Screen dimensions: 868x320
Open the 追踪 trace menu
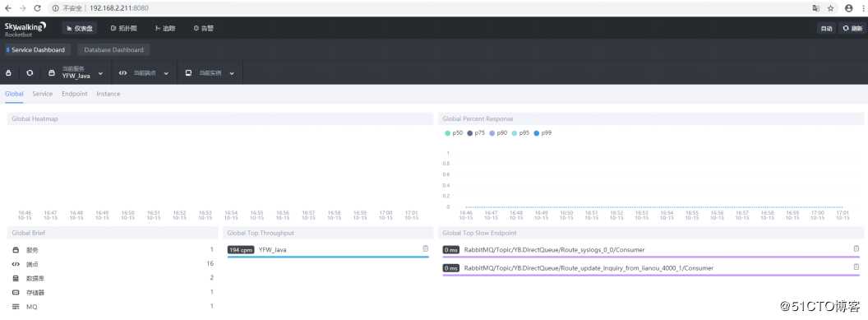pyautogui.click(x=165, y=28)
